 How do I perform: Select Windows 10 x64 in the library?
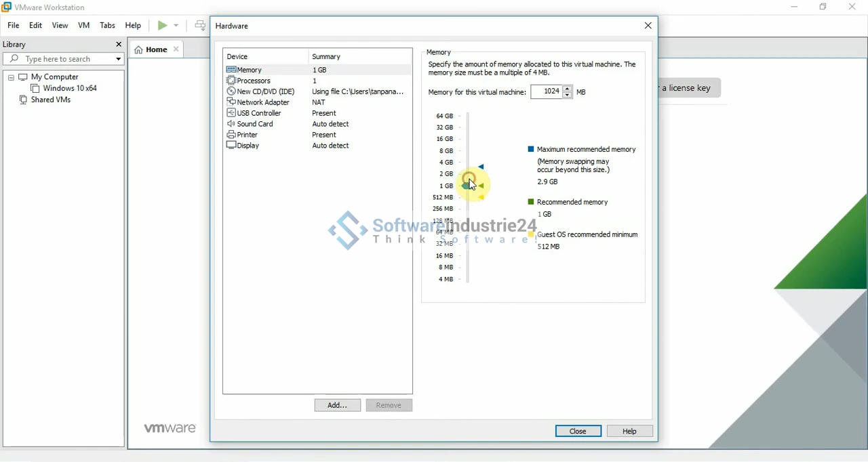(x=70, y=89)
